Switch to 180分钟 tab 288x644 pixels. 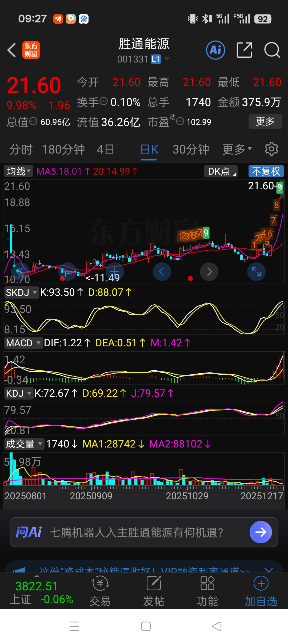(x=63, y=149)
